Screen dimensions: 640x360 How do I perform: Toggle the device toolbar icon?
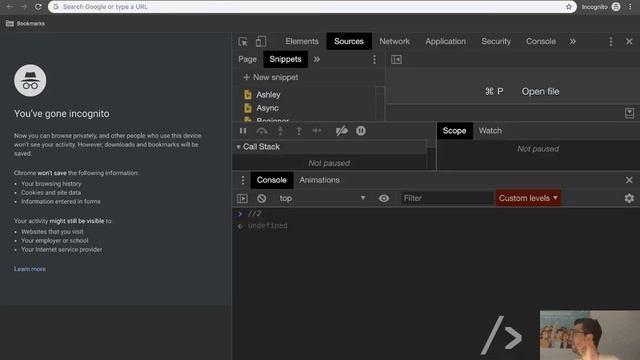[x=261, y=42]
